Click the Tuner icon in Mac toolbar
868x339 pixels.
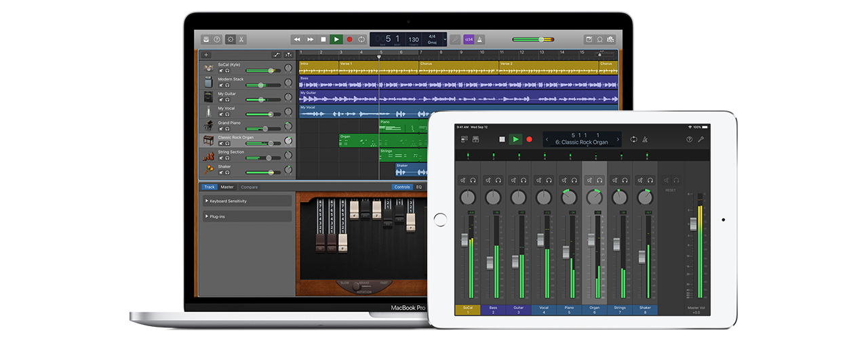(456, 39)
